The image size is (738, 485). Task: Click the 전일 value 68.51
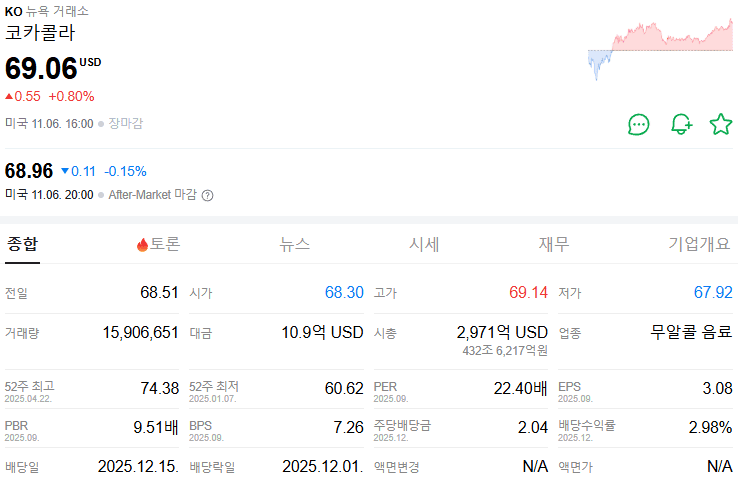click(x=160, y=292)
